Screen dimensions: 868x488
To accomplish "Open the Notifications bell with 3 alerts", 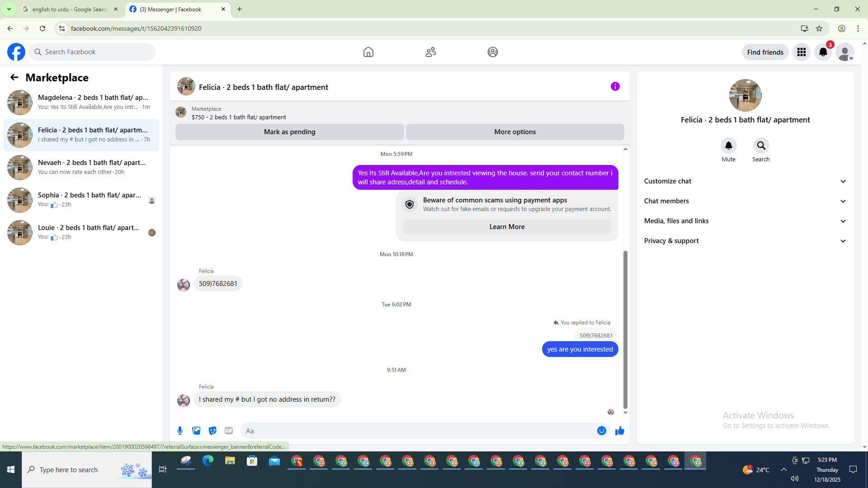I will [x=823, y=52].
